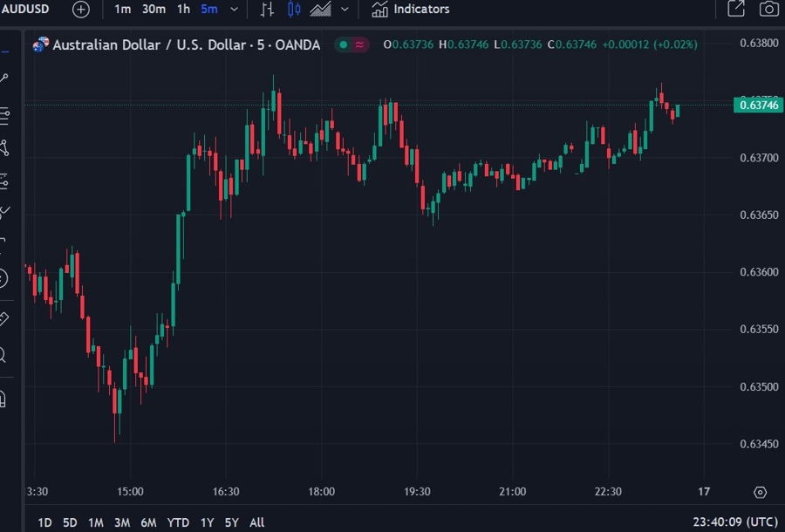Select the active 5m timeframe

tap(209, 9)
